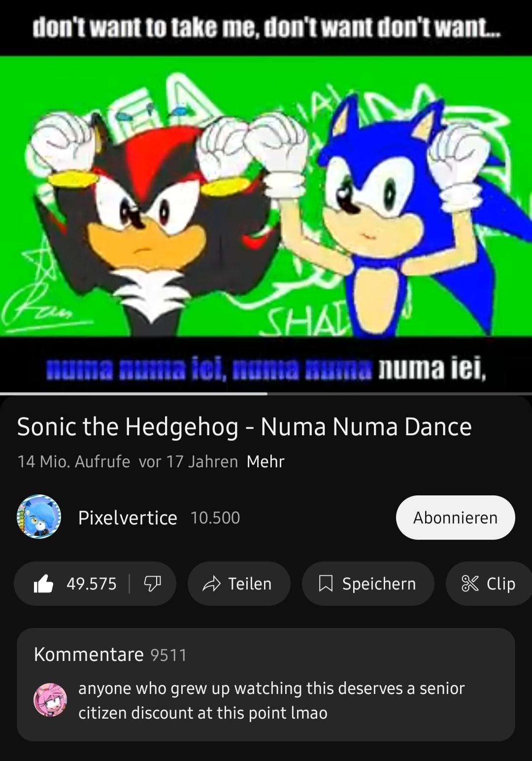Open the video title details
Image resolution: width=532 pixels, height=761 pixels.
click(x=244, y=427)
